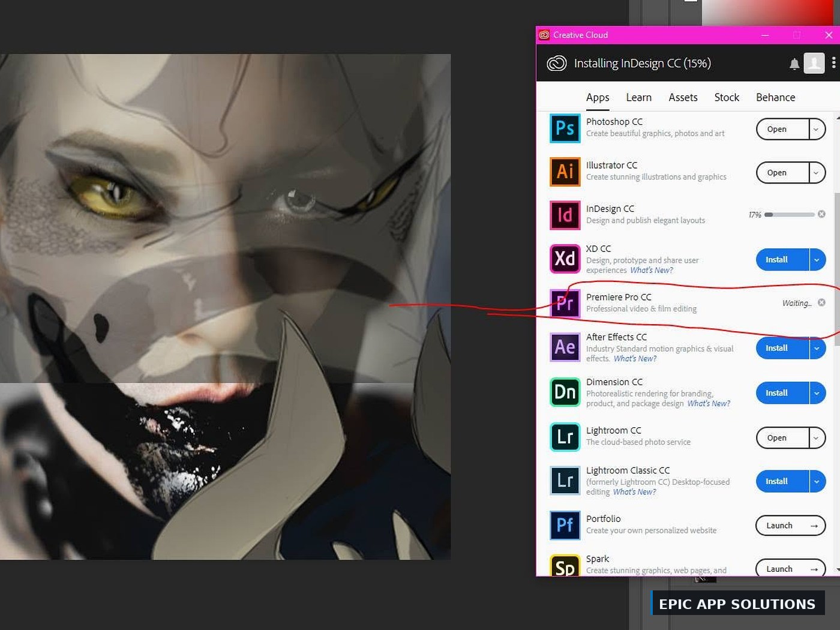This screenshot has width=840, height=630.
Task: Expand Dimension CC Install dropdown arrow
Action: pyautogui.click(x=817, y=393)
